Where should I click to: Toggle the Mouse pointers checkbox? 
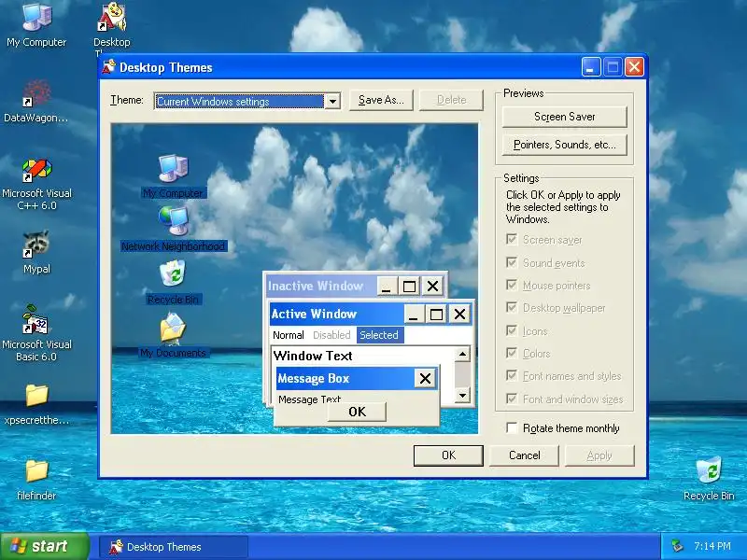512,285
